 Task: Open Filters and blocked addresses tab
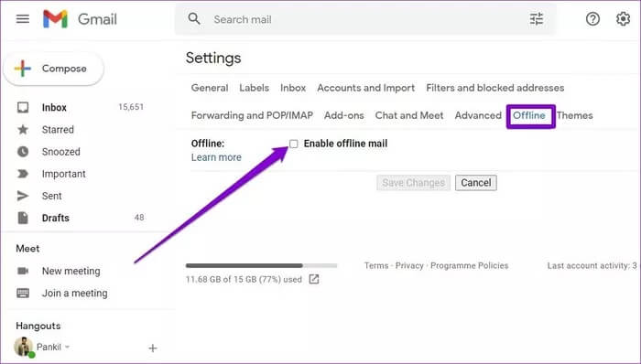(495, 88)
